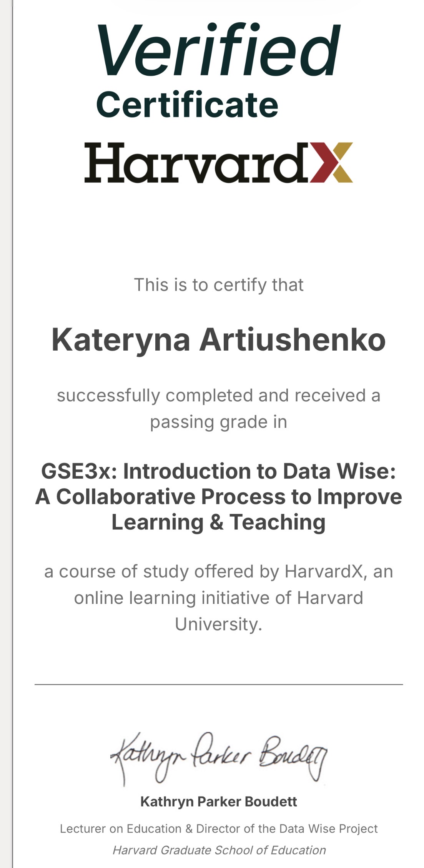Image resolution: width=424 pixels, height=868 pixels.
Task: Click the word "University."
Action: pyautogui.click(x=218, y=624)
